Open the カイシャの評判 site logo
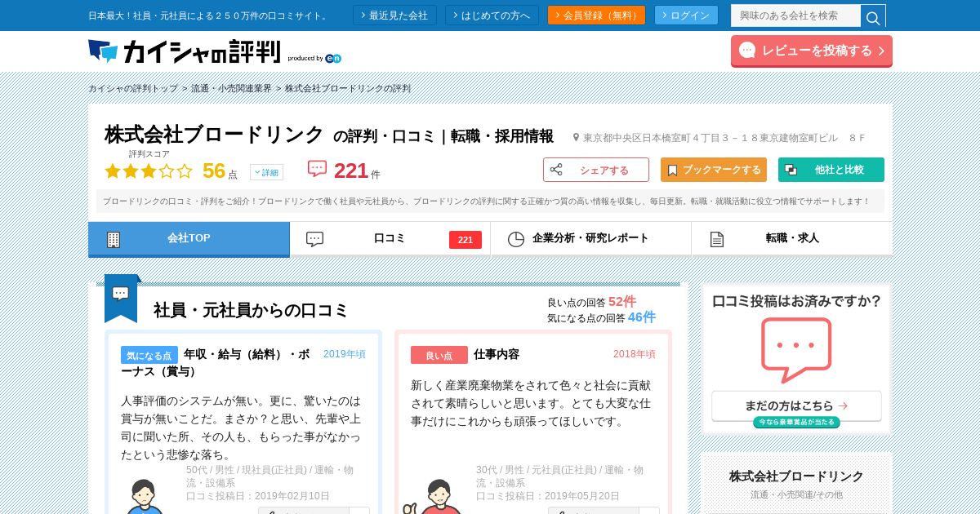Image resolution: width=980 pixels, height=514 pixels. pyautogui.click(x=185, y=51)
